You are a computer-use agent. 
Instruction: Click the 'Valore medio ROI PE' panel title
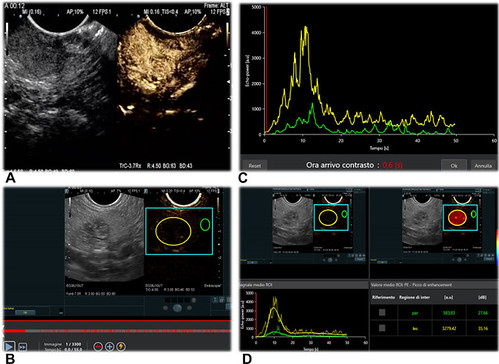(411, 285)
